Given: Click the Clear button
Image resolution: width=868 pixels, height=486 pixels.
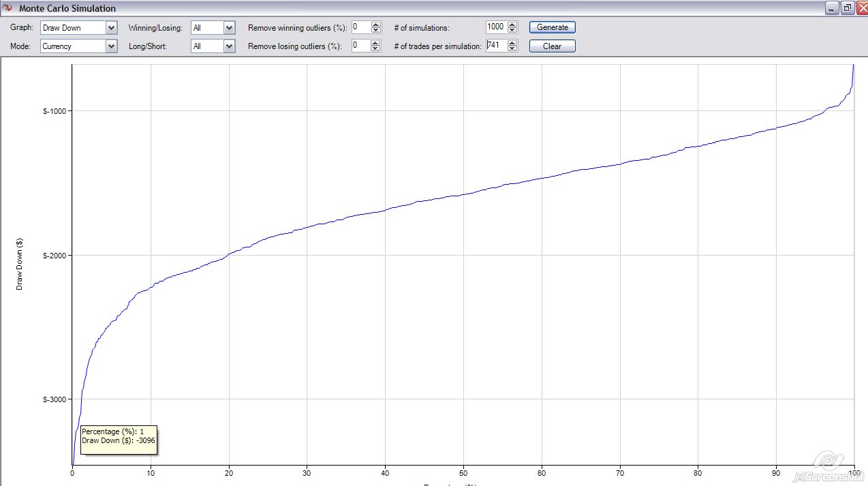Looking at the screenshot, I should (x=552, y=46).
